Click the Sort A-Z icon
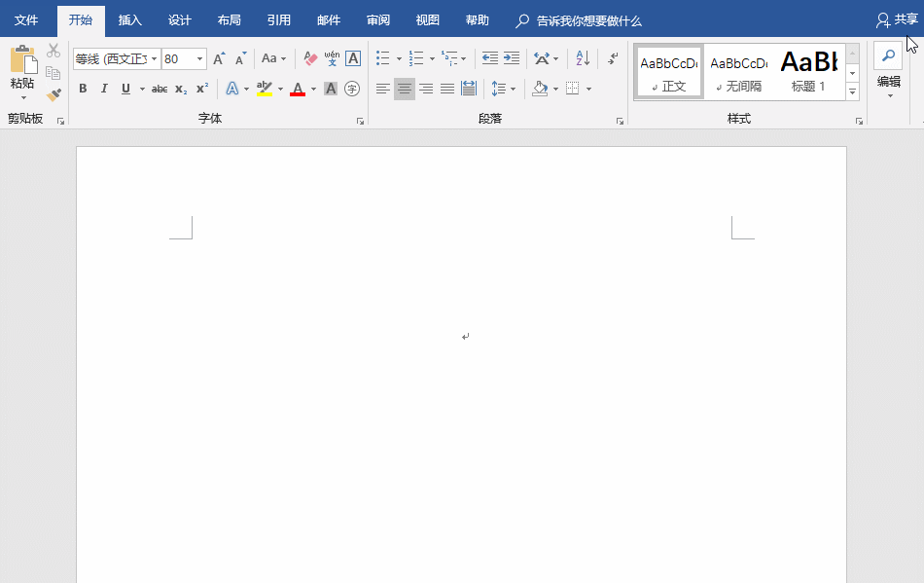 point(583,59)
